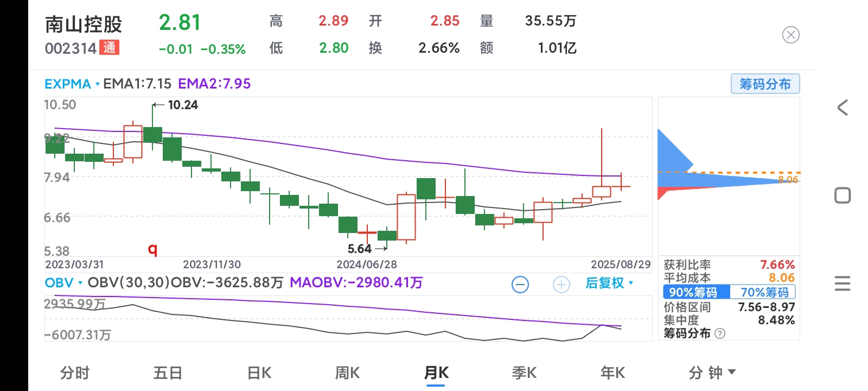Expand the 分钟 period dropdown
This screenshot has width=868, height=391.
[712, 373]
